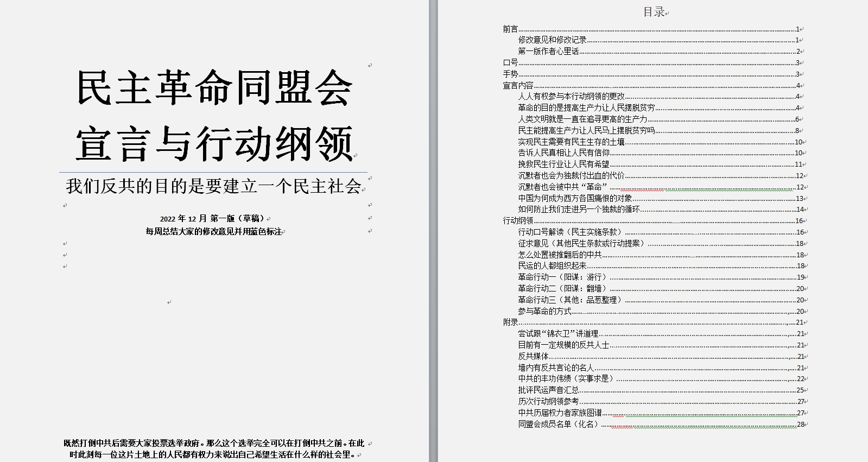Click the 目录 heading at top of page
This screenshot has height=462, width=868.
tap(654, 12)
